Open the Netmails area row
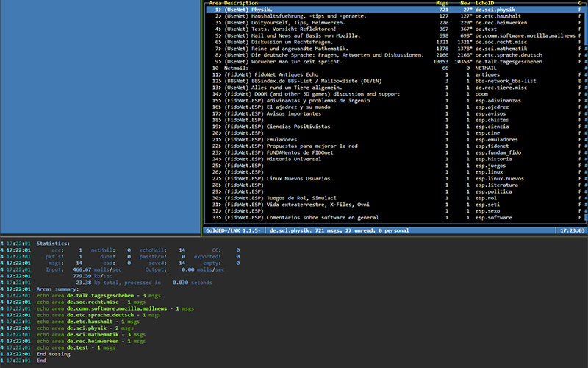Viewport: 588px width, 368px height. click(x=395, y=68)
